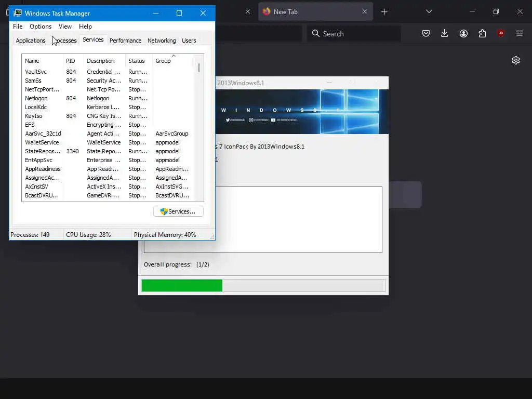Screen dimensions: 532x399
Task: Open Firefox Extensions puzzle icon
Action: pyautogui.click(x=482, y=33)
